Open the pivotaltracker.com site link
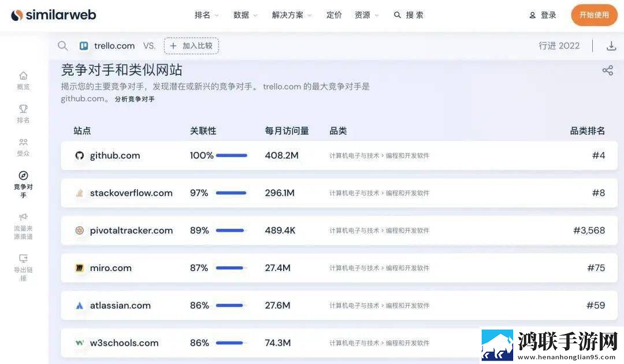 tap(131, 231)
